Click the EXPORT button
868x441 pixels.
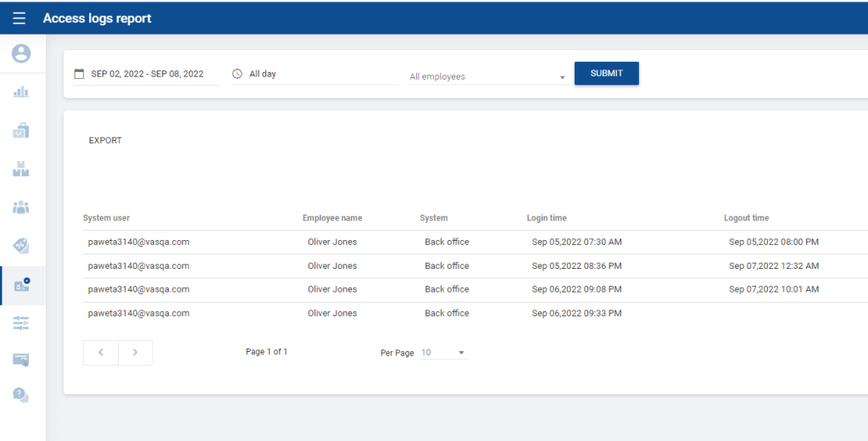tap(105, 140)
